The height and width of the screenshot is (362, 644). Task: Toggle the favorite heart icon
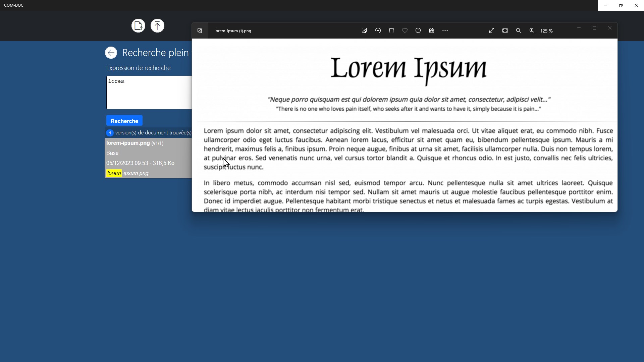405,31
